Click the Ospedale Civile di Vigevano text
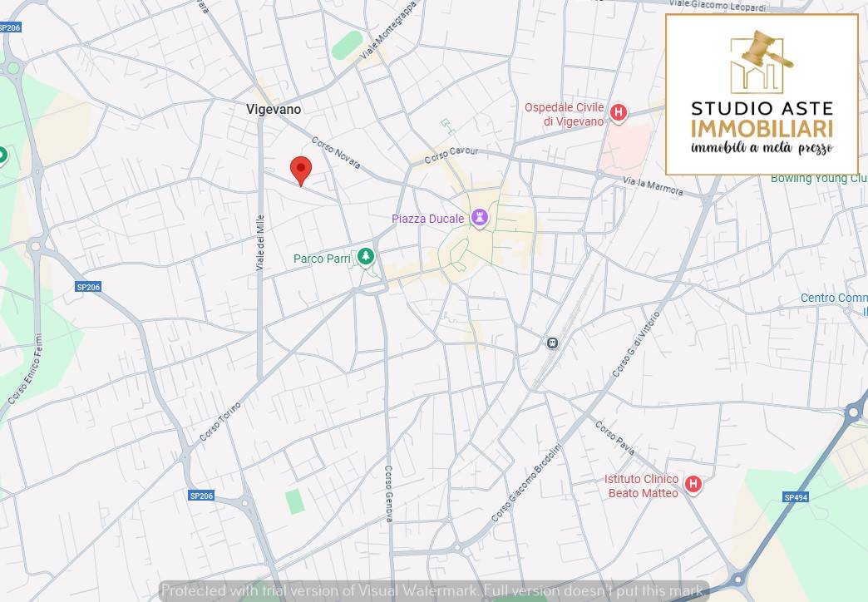The image size is (868, 602). pyautogui.click(x=565, y=113)
